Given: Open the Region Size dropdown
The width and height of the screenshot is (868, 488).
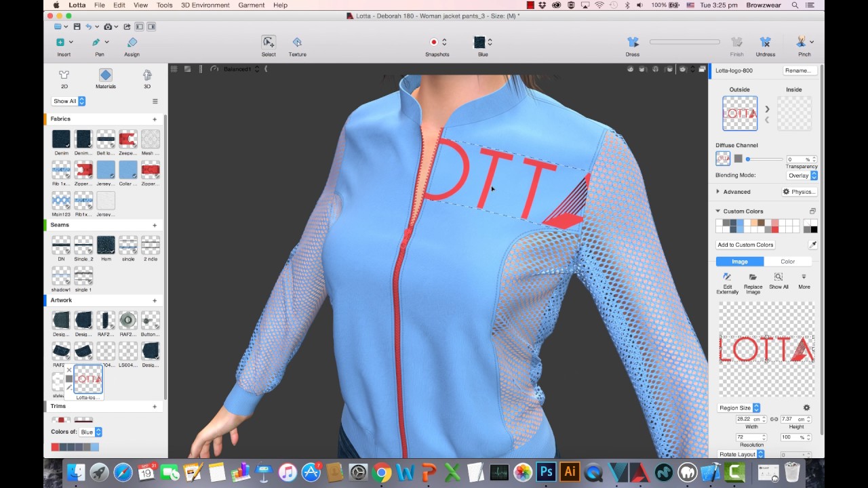Looking at the screenshot, I should pos(739,408).
